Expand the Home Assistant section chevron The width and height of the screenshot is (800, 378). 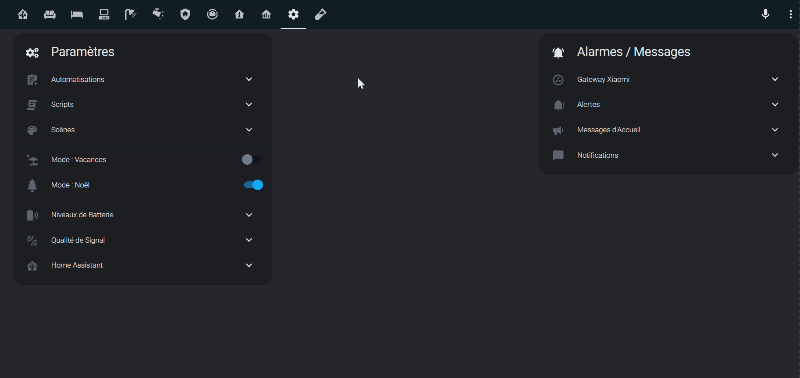[x=249, y=265]
